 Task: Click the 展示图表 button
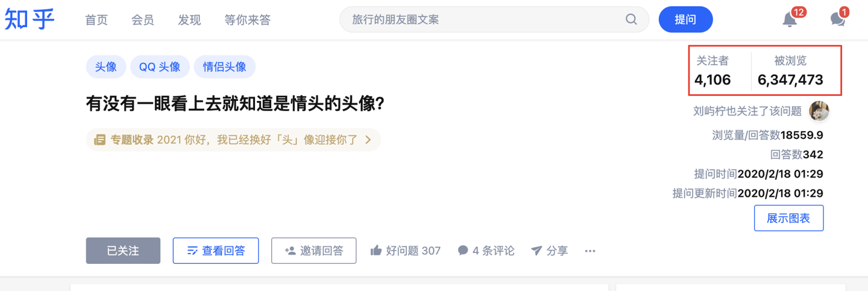(788, 219)
